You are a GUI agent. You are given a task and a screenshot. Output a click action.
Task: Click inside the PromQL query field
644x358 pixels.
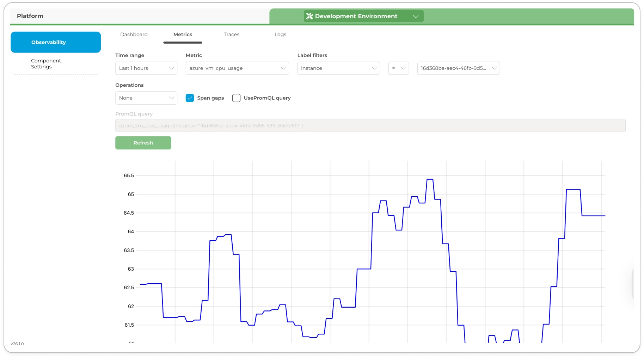coord(370,125)
